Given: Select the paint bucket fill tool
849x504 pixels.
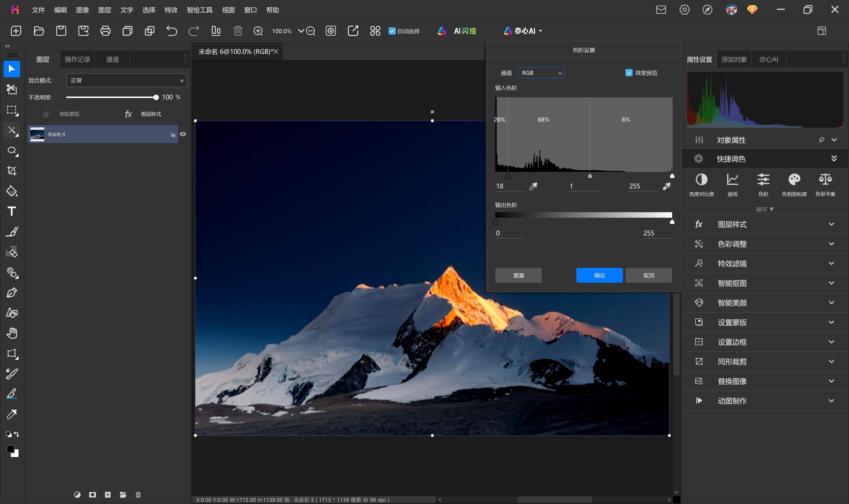Looking at the screenshot, I should click(x=12, y=191).
